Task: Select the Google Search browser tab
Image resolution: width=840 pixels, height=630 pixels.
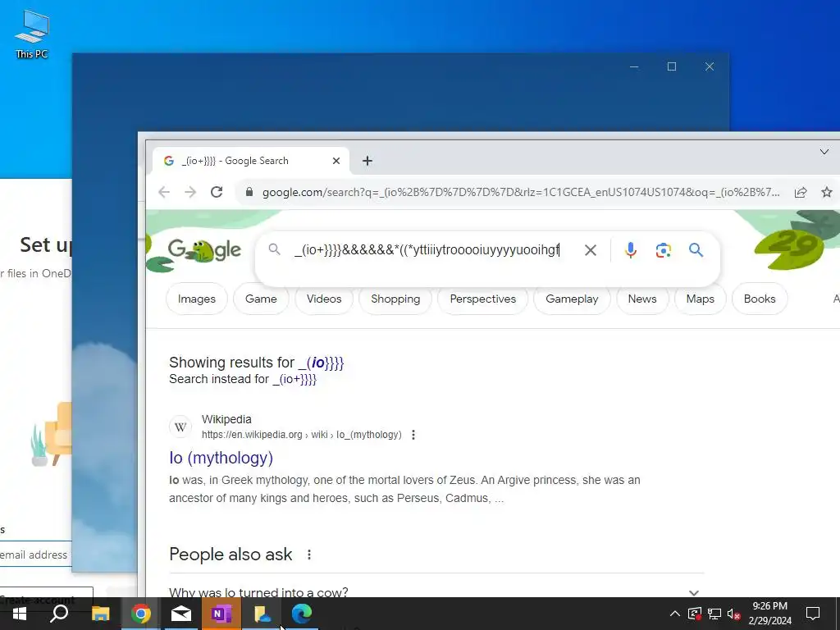Action: tap(251, 161)
